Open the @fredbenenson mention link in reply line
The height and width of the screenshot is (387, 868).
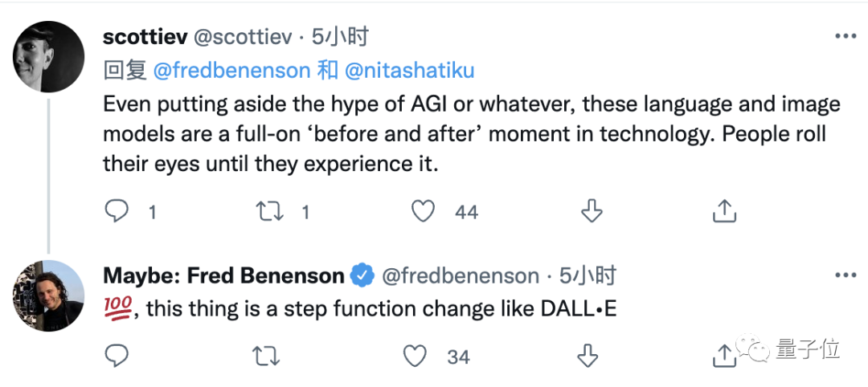click(x=231, y=71)
